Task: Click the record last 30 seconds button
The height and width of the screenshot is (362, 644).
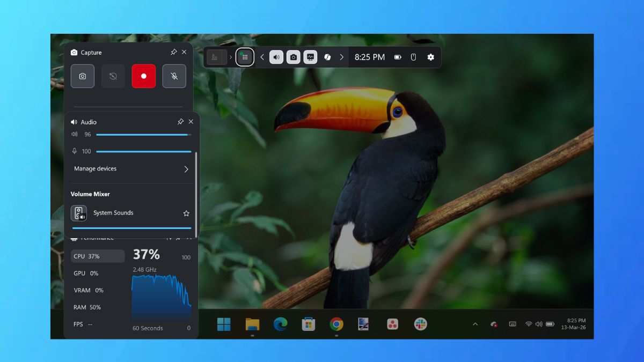Action: [x=113, y=76]
